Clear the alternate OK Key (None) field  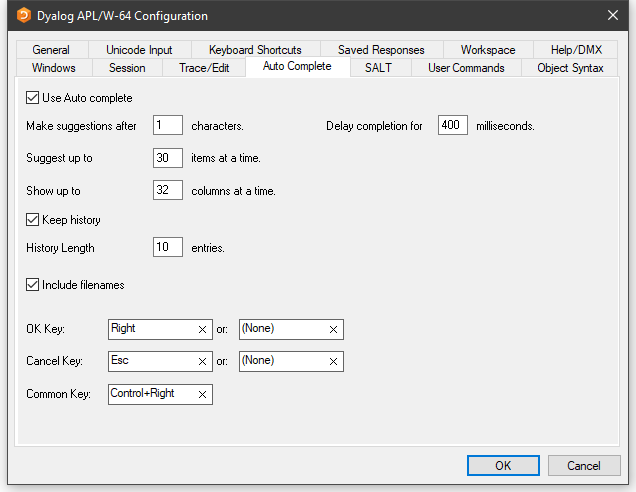[333, 329]
